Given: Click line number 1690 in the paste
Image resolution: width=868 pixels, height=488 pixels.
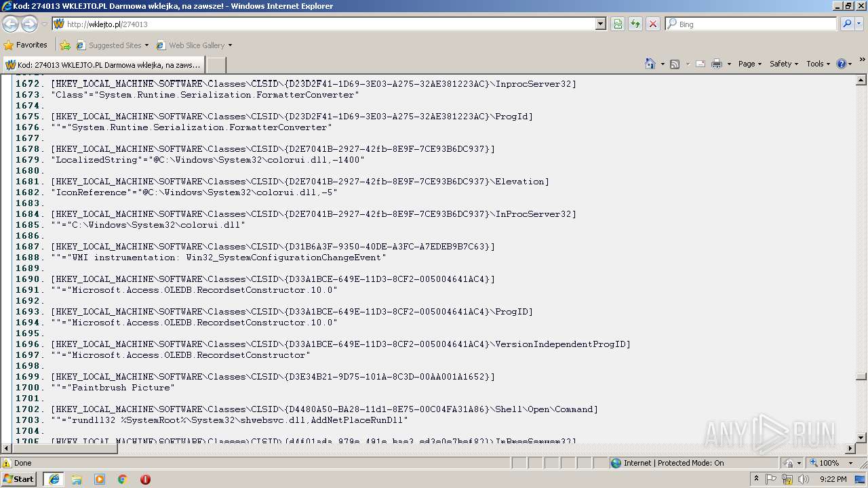Looking at the screenshot, I should (28, 279).
